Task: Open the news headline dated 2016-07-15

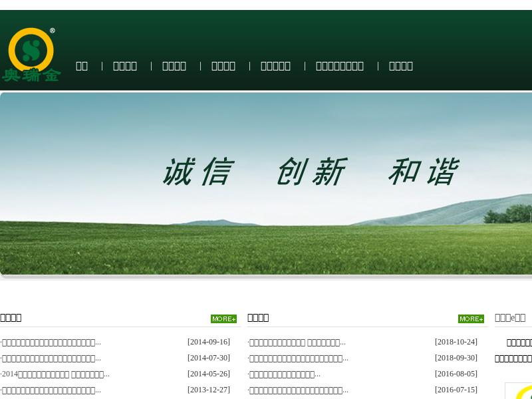Action: click(298, 390)
